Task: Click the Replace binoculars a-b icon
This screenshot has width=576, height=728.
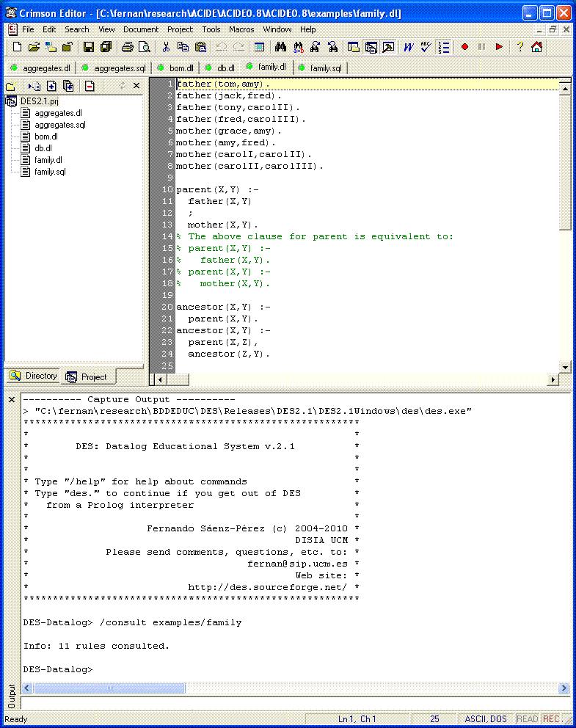Action: [x=298, y=47]
